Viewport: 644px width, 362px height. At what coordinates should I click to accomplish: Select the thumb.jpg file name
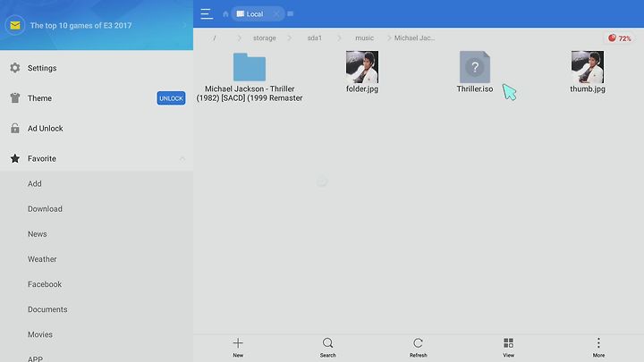click(x=588, y=88)
